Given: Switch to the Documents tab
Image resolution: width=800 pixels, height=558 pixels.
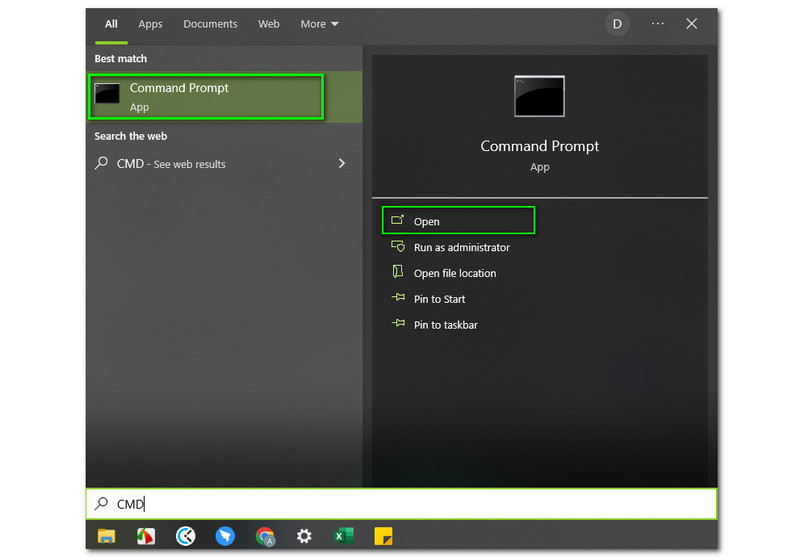Looking at the screenshot, I should click(x=210, y=24).
